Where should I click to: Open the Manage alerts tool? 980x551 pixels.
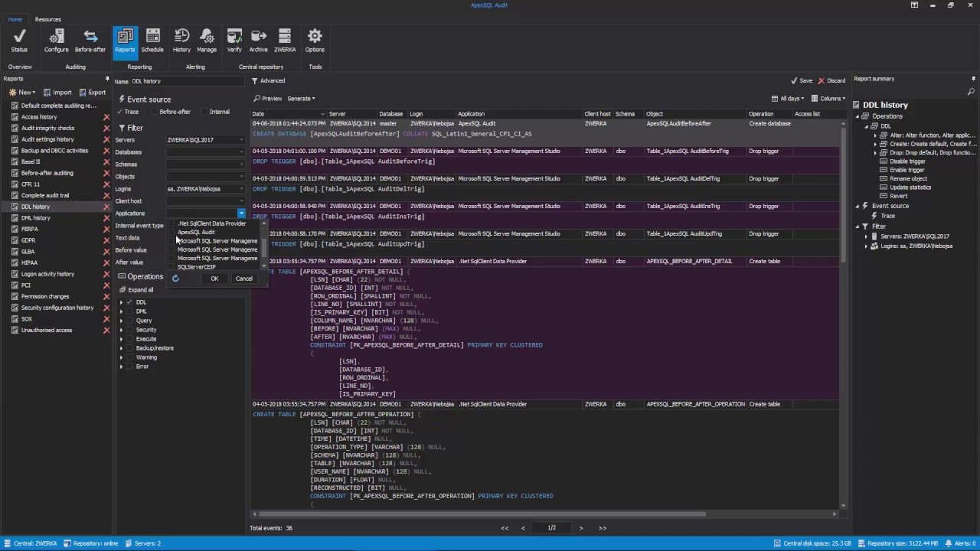[x=207, y=41]
